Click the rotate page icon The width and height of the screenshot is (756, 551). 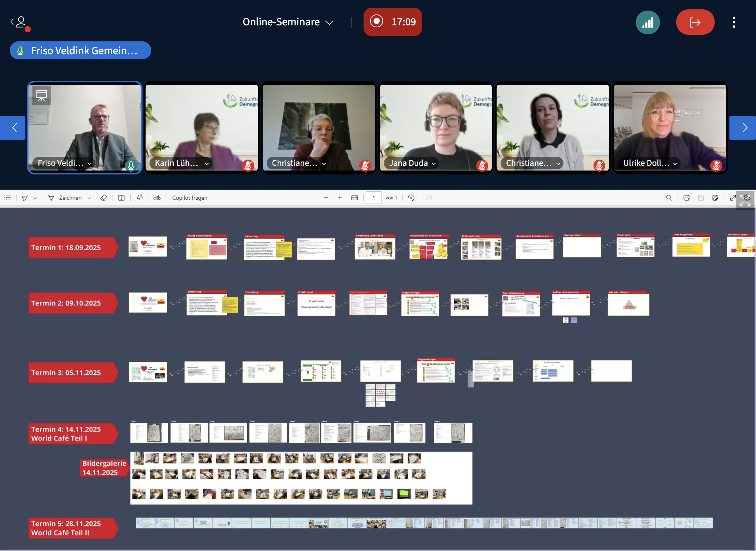tap(411, 198)
